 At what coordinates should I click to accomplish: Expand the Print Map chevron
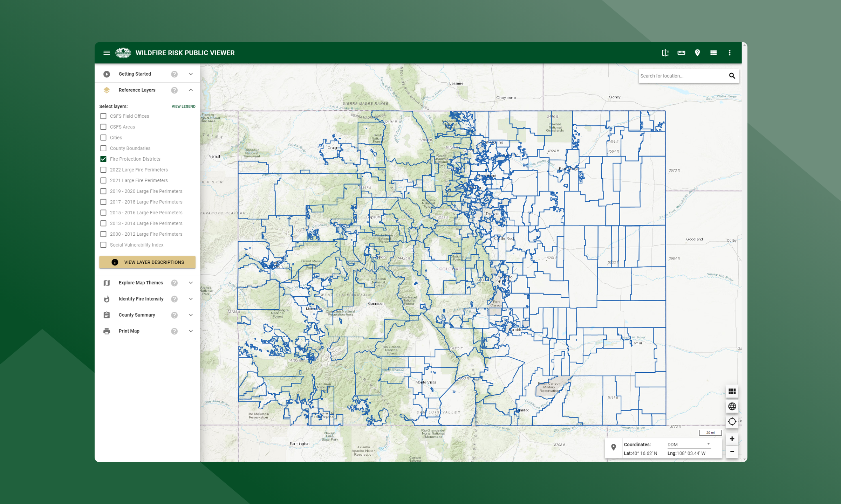[x=191, y=331]
